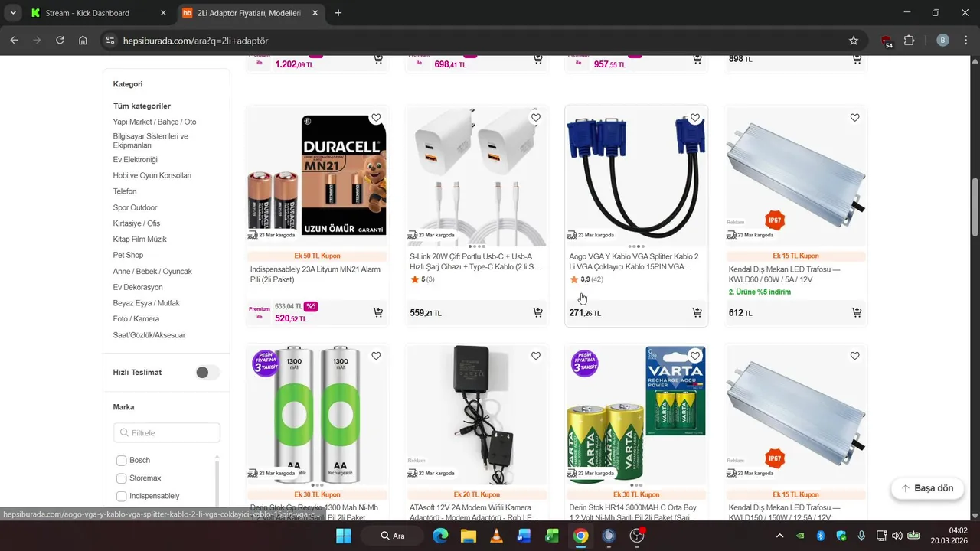This screenshot has width=980, height=551.
Task: Open the tab search dropdown arrow
Action: [13, 13]
